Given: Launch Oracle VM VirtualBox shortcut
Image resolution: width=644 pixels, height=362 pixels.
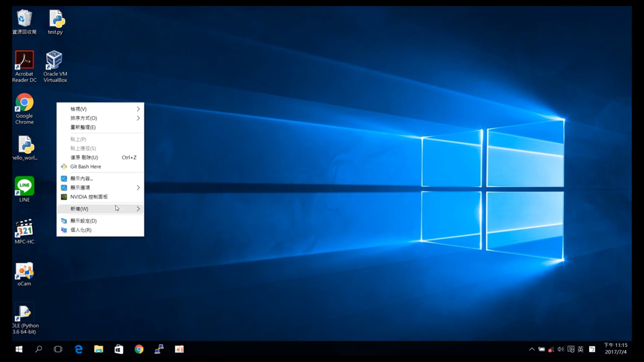Looking at the screenshot, I should (x=54, y=60).
